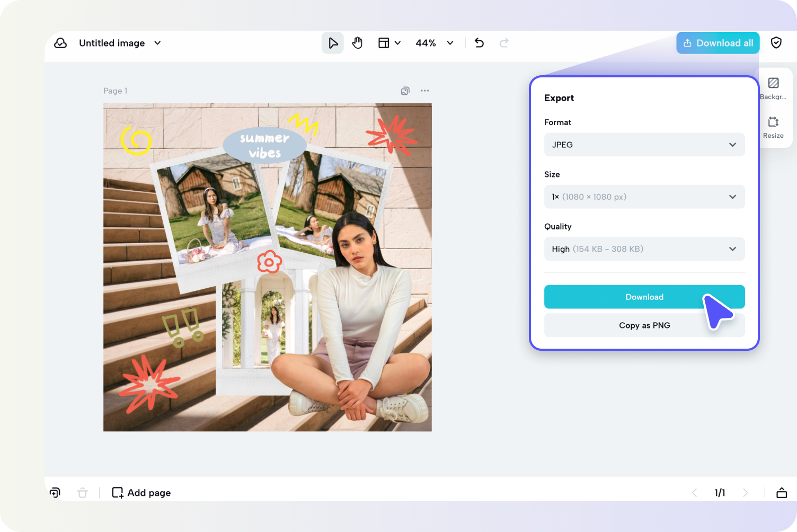This screenshot has height=532, width=797.
Task: Select the green exclamation marks sticker
Action: pyautogui.click(x=183, y=327)
